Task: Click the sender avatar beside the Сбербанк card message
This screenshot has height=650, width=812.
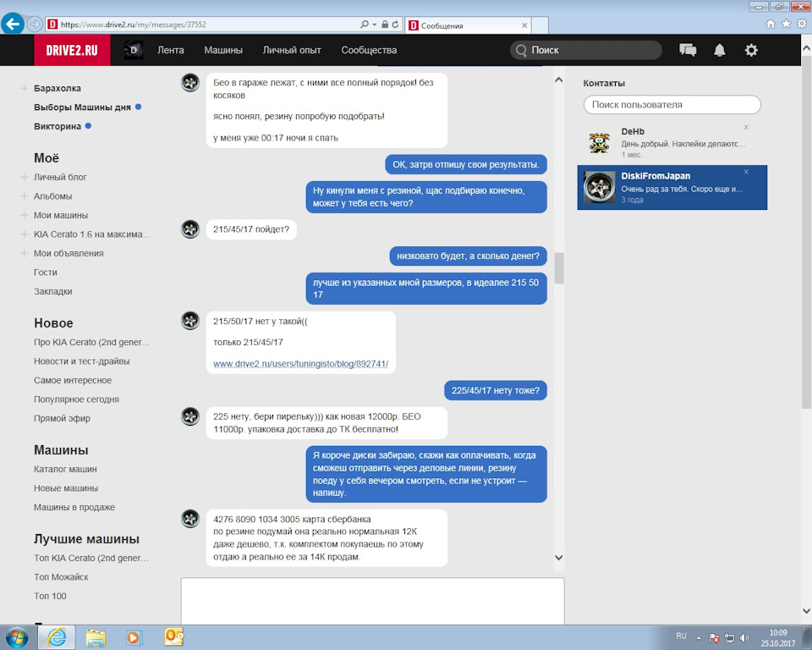Action: 190,518
